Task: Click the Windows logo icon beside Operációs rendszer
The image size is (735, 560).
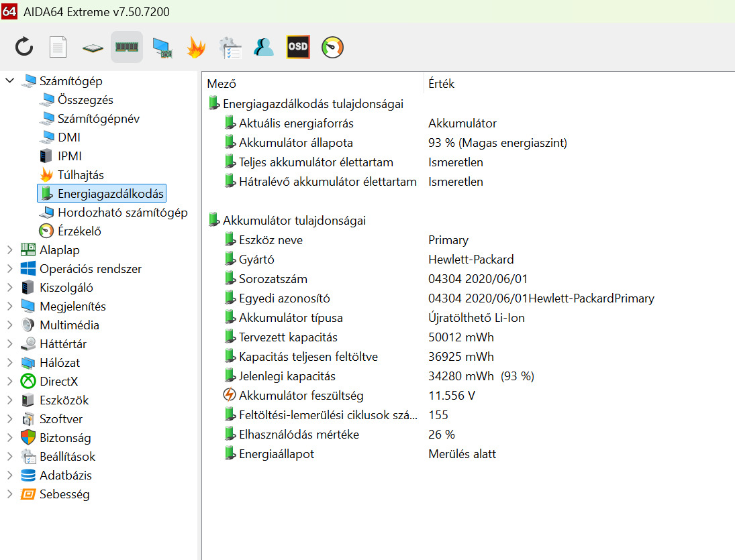Action: tap(28, 268)
